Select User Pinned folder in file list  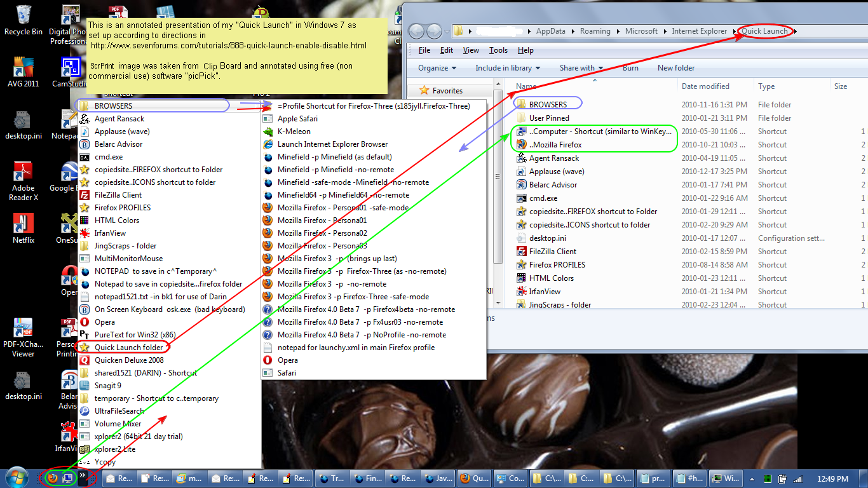[549, 118]
